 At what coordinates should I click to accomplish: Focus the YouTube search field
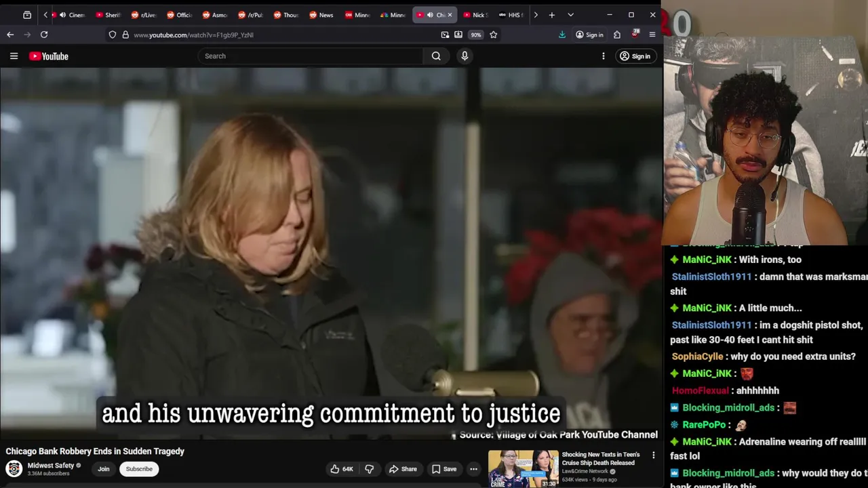[x=312, y=56]
